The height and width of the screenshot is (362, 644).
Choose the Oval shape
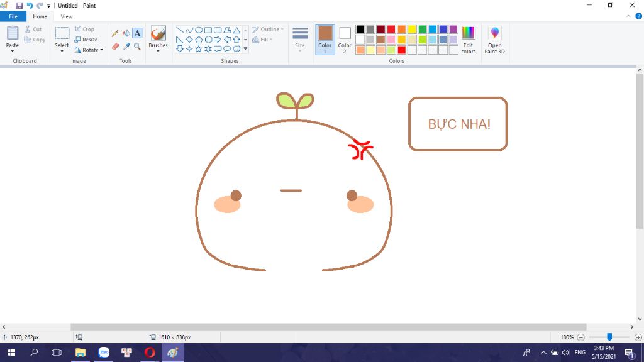point(199,30)
